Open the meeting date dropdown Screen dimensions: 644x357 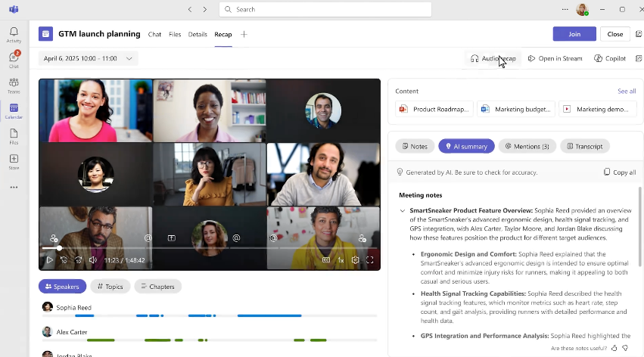coord(88,58)
